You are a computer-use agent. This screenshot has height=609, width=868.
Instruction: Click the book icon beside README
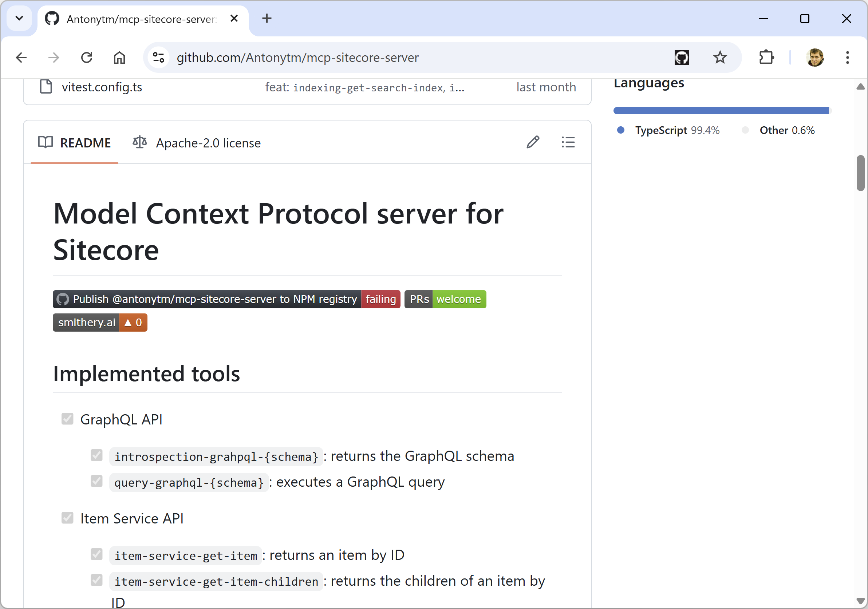click(x=45, y=143)
